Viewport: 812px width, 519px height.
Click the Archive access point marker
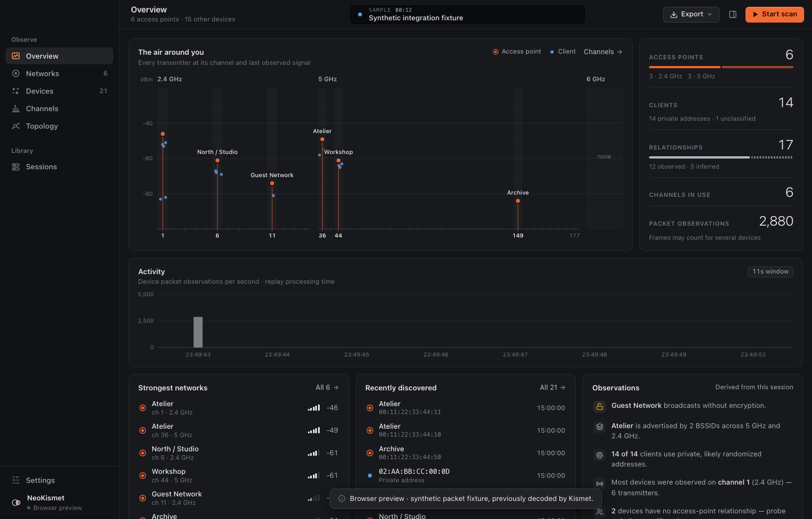point(518,201)
